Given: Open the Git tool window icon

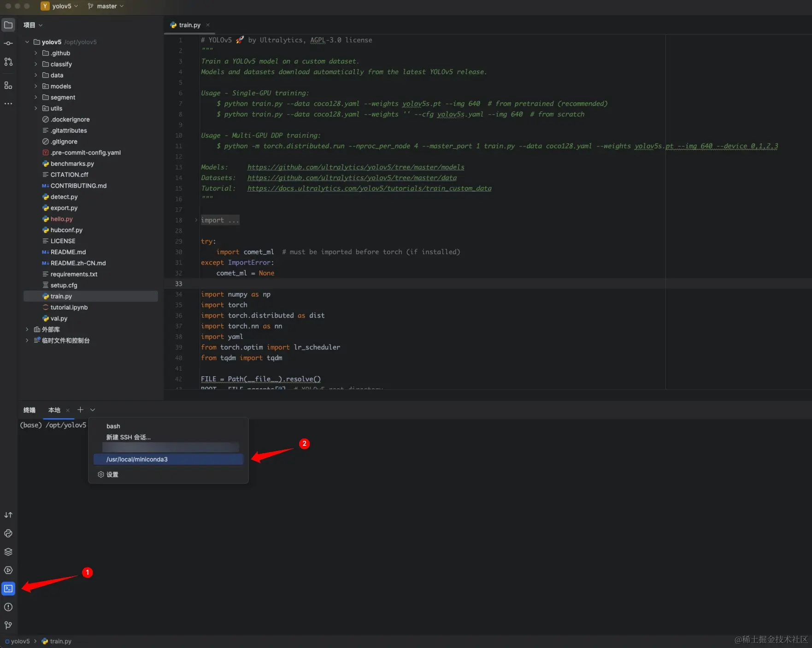Looking at the screenshot, I should click(8, 625).
